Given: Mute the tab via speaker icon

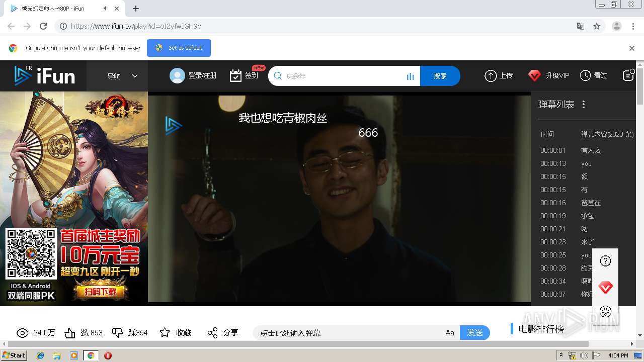Looking at the screenshot, I should (106, 9).
